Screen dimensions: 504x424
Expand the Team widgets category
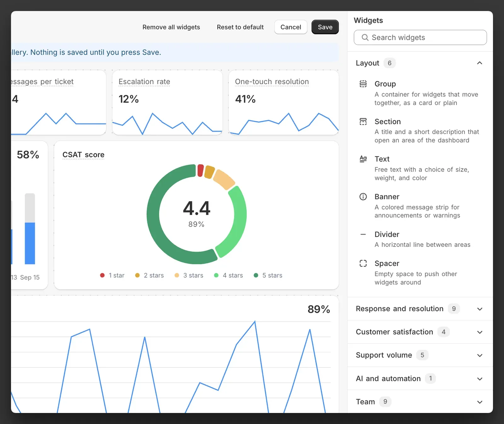tap(420, 402)
